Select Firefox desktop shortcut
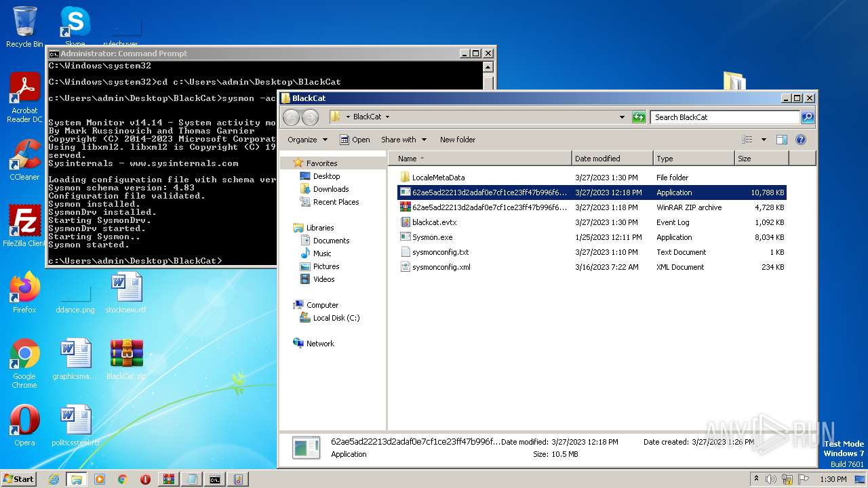The image size is (868, 488). click(x=24, y=293)
